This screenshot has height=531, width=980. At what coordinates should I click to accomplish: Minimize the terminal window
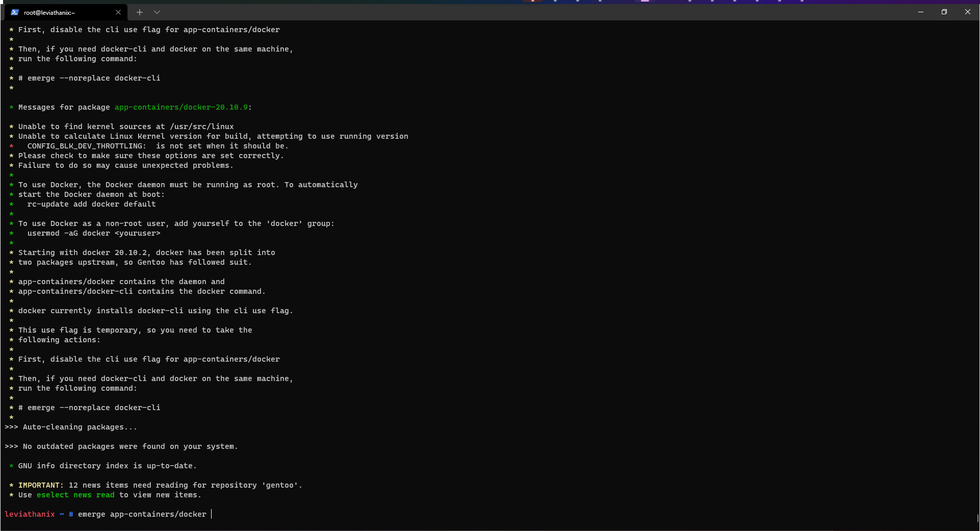click(x=920, y=12)
